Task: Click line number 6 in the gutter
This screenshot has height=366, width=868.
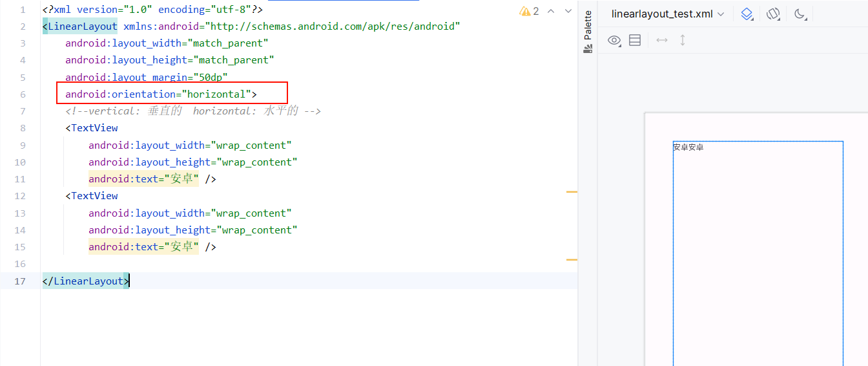Action: click(23, 94)
